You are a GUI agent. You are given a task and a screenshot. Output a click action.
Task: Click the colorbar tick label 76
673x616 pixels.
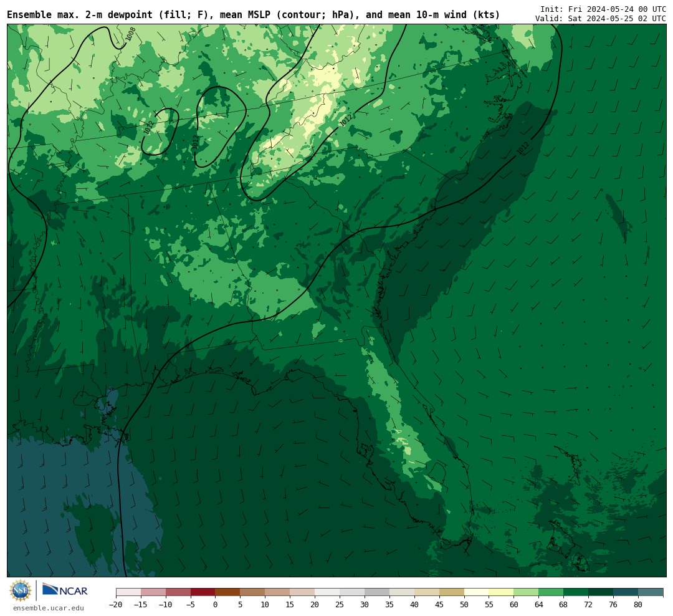point(614,604)
